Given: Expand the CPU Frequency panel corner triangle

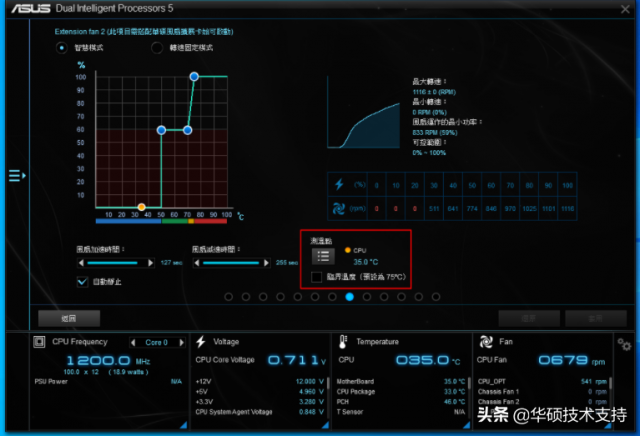Looking at the screenshot, I should (x=183, y=425).
